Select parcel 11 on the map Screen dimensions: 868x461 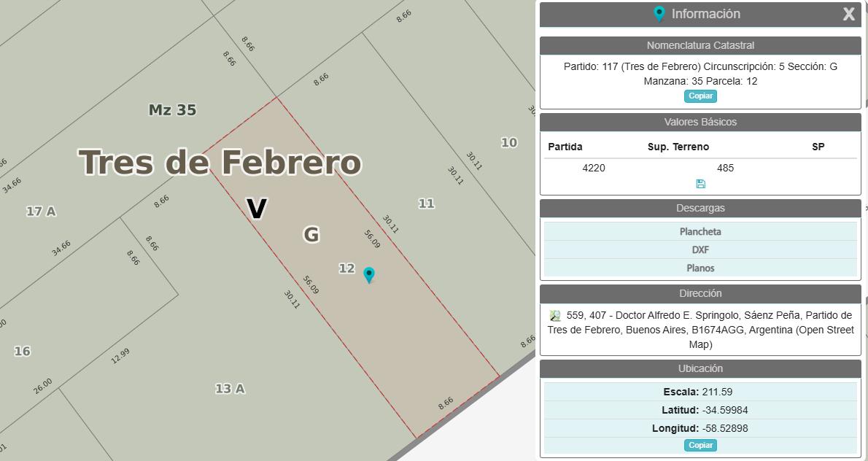click(426, 204)
